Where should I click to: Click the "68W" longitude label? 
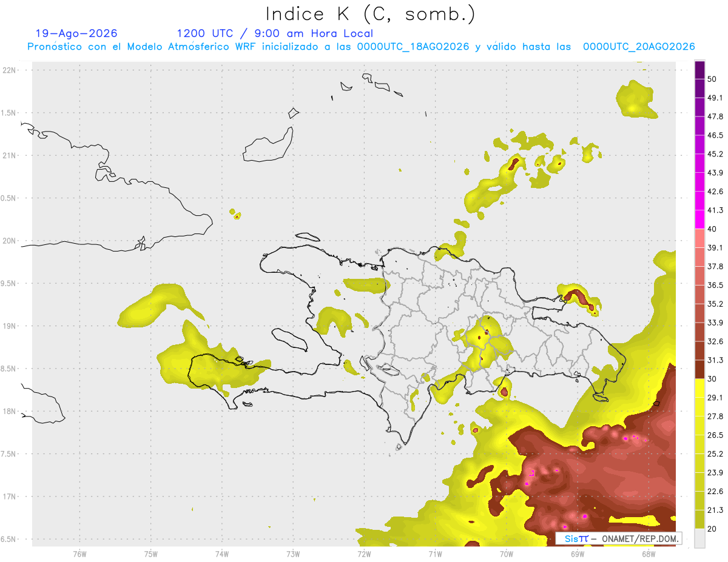pyautogui.click(x=649, y=554)
